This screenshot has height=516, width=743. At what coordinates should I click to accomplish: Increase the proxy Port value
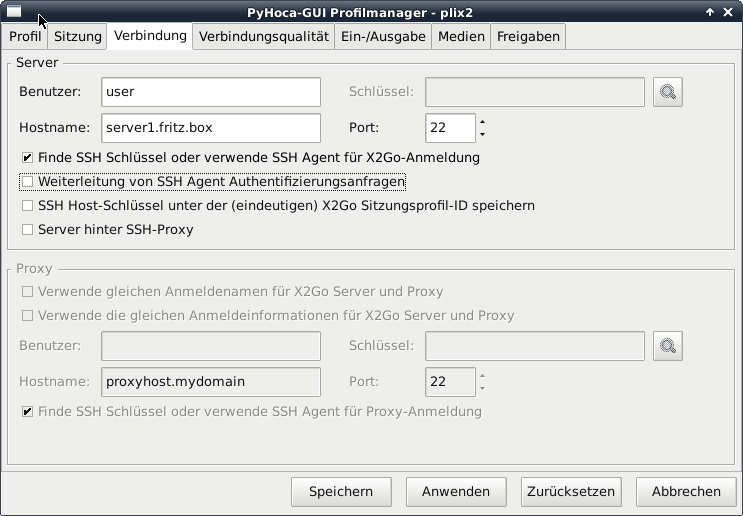482,376
